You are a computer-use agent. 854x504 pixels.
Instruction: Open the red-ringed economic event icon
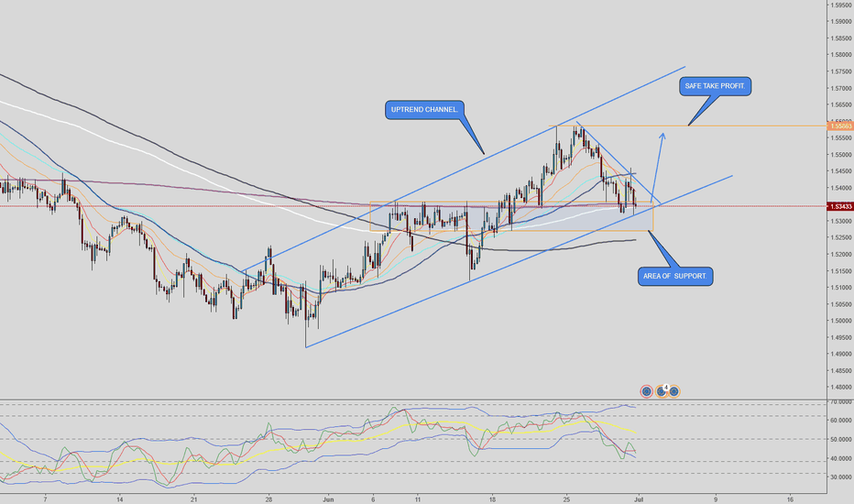pos(647,391)
